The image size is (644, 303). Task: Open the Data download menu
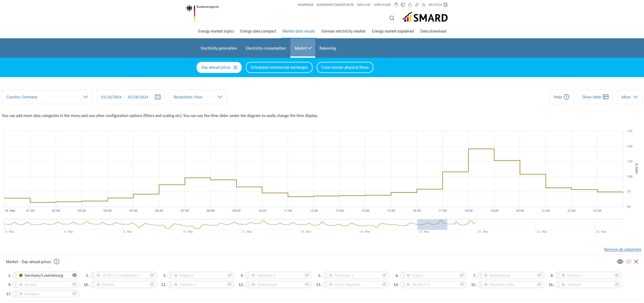point(433,31)
